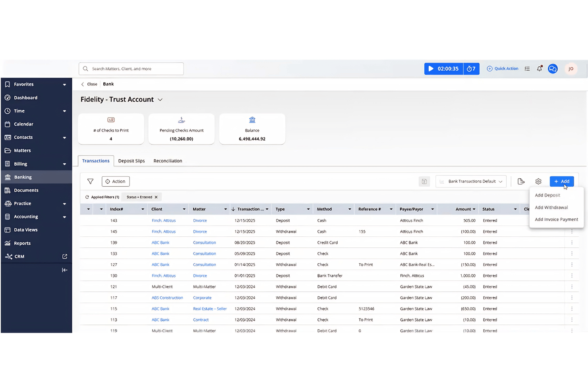
Task: Open the notifications bell
Action: (540, 69)
